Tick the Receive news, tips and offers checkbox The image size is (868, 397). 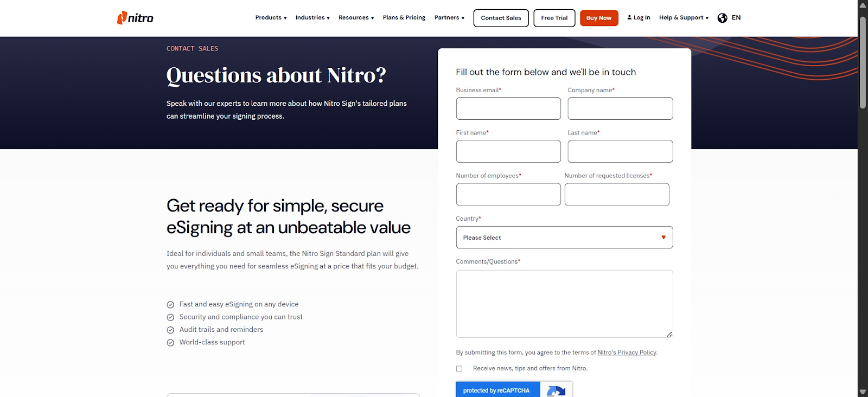pos(459,369)
